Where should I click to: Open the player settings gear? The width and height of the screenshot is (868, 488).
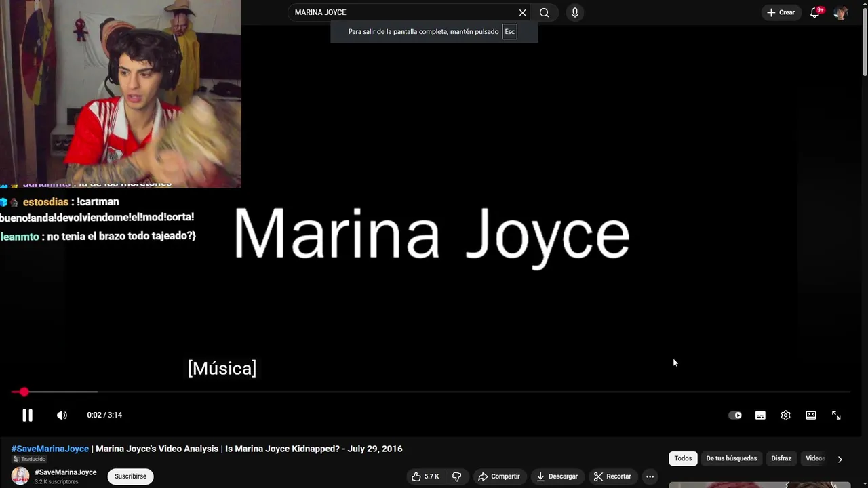point(785,415)
